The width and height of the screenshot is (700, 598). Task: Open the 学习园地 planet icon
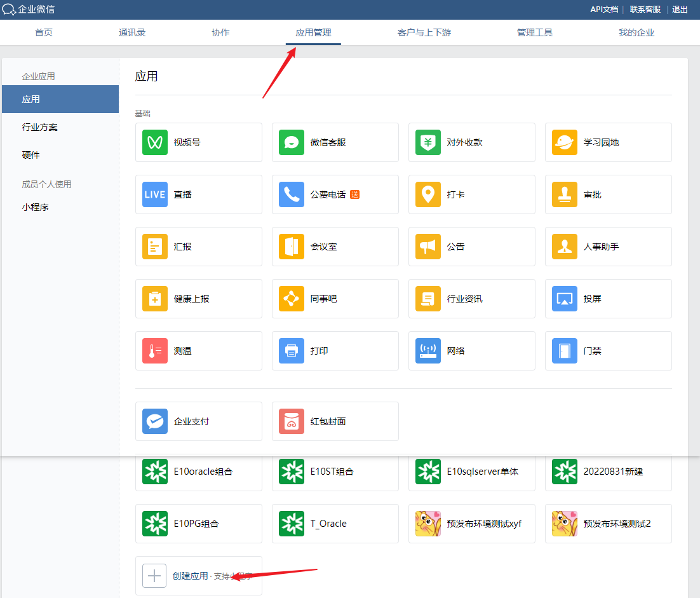pos(565,142)
